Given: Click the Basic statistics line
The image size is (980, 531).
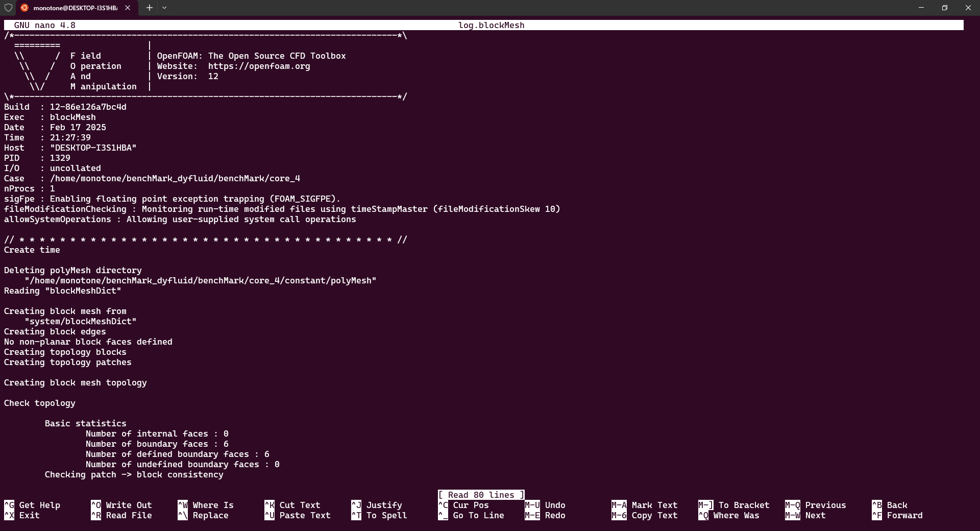Looking at the screenshot, I should (86, 423).
